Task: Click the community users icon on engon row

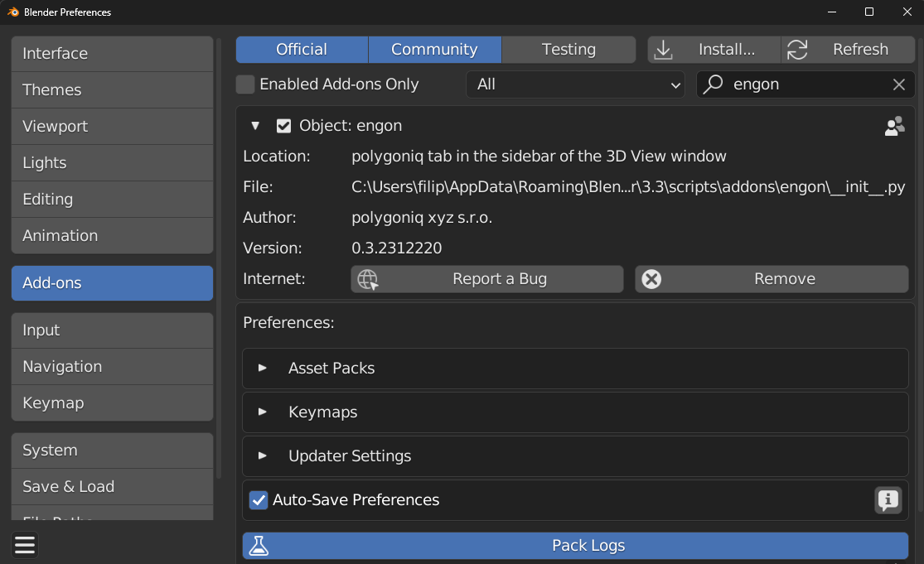Action: tap(894, 126)
